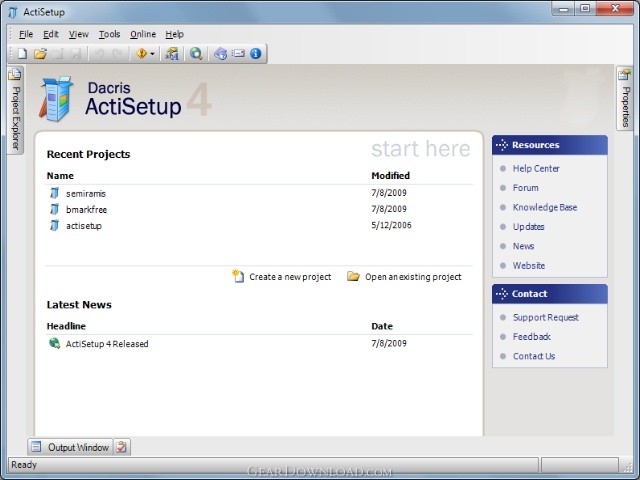Screen dimensions: 640x480
Task: Click the Headline column header
Action: click(x=66, y=326)
